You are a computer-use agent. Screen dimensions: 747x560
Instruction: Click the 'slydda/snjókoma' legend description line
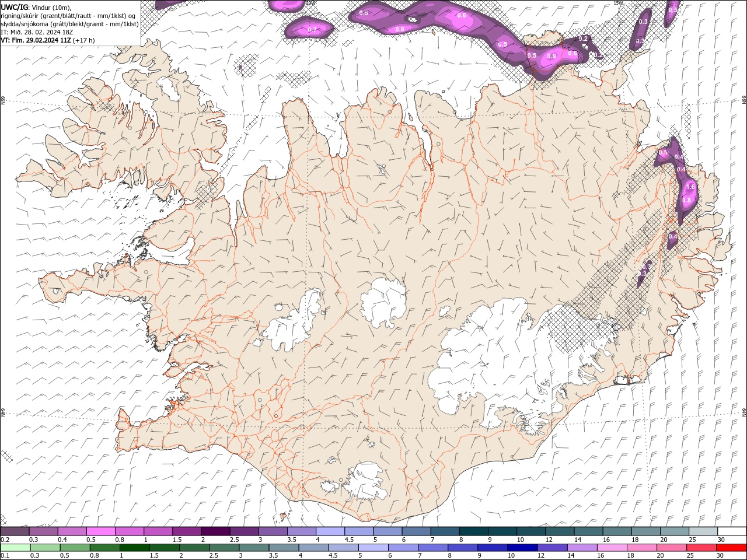tap(70, 24)
